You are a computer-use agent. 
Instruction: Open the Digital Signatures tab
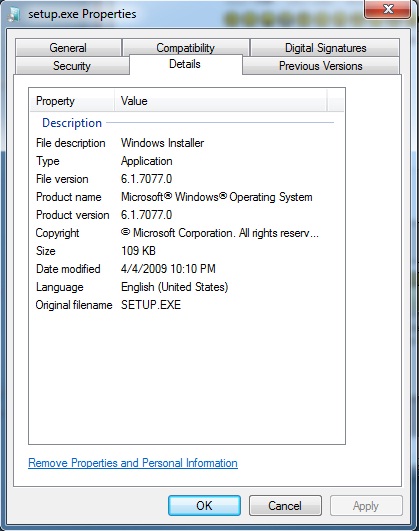(325, 48)
